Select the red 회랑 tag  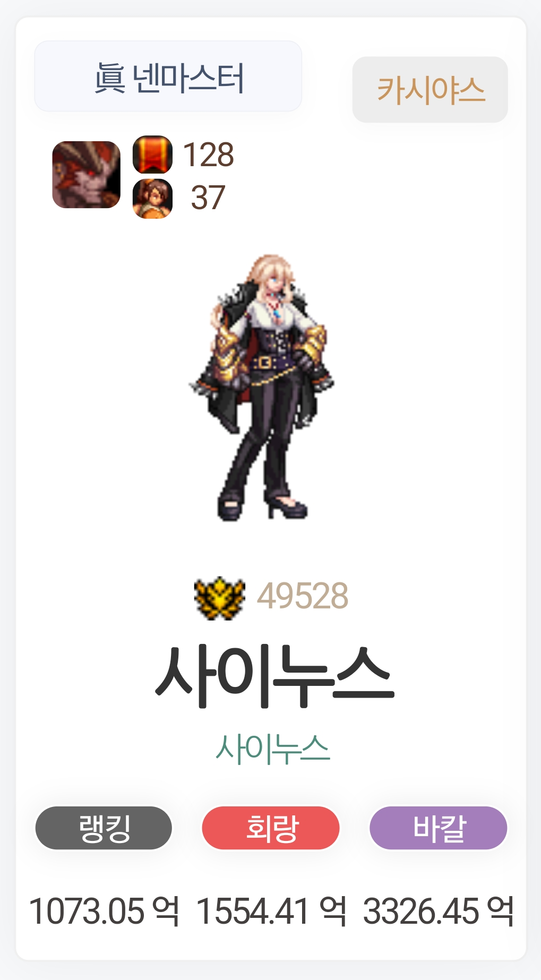coord(271,828)
